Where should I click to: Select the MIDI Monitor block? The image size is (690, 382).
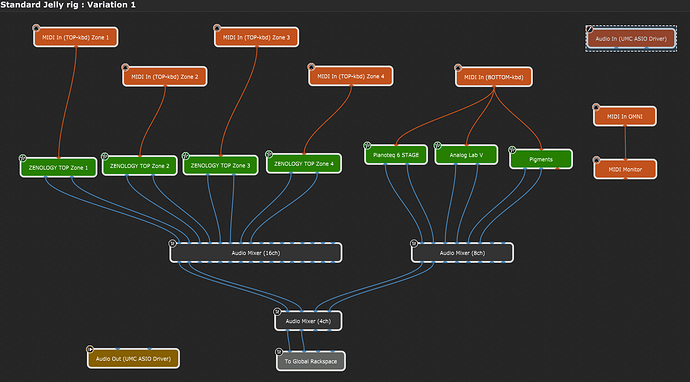tap(625, 169)
